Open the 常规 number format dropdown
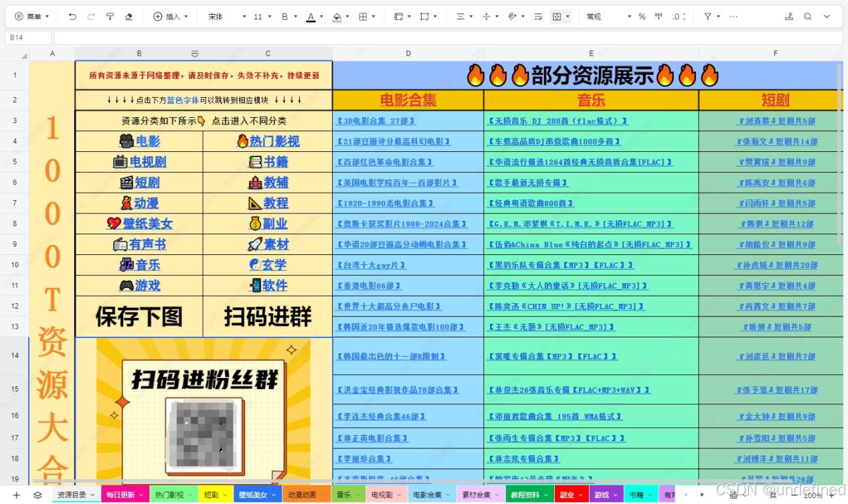The image size is (848, 504). pos(608,16)
